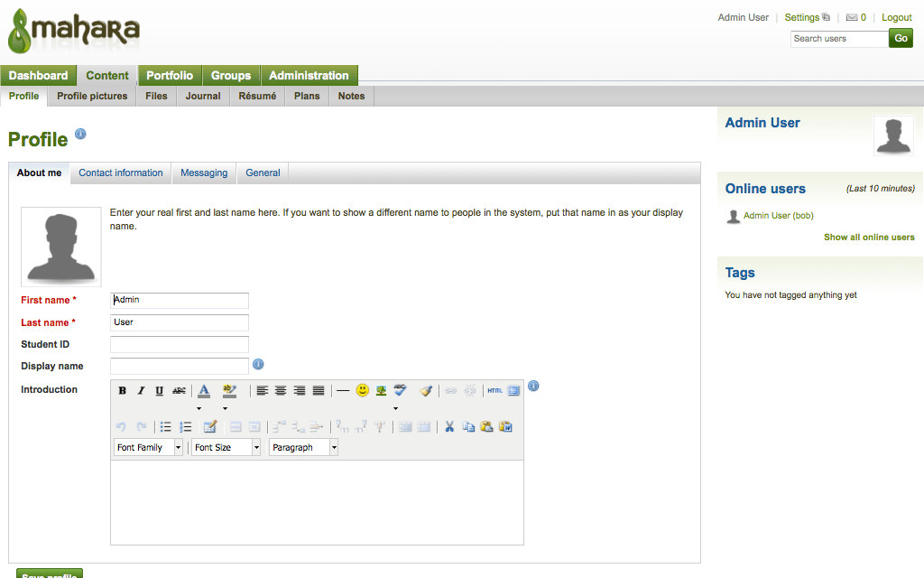Toggle bold formatting in the Introduction editor
The width and height of the screenshot is (924, 578).
pyautogui.click(x=123, y=391)
